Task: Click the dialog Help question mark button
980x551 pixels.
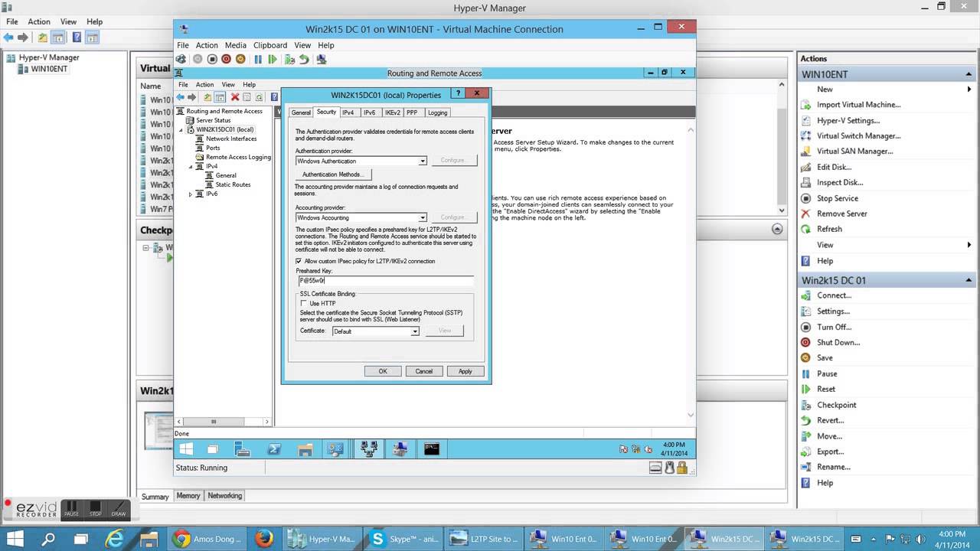Action: (x=458, y=93)
